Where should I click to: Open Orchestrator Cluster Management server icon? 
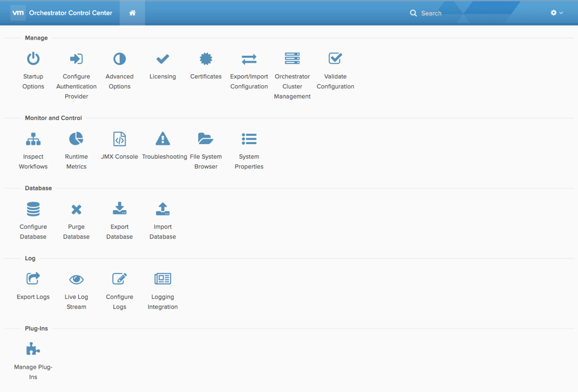coord(292,58)
